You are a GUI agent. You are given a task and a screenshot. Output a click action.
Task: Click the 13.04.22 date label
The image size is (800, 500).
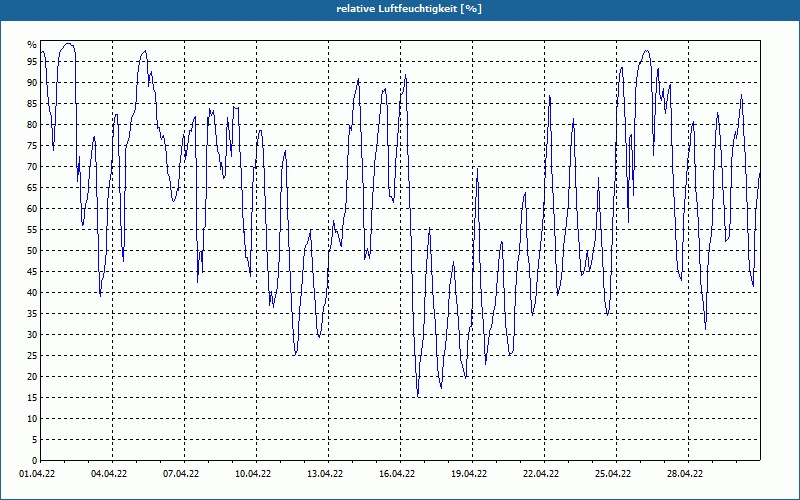click(325, 474)
